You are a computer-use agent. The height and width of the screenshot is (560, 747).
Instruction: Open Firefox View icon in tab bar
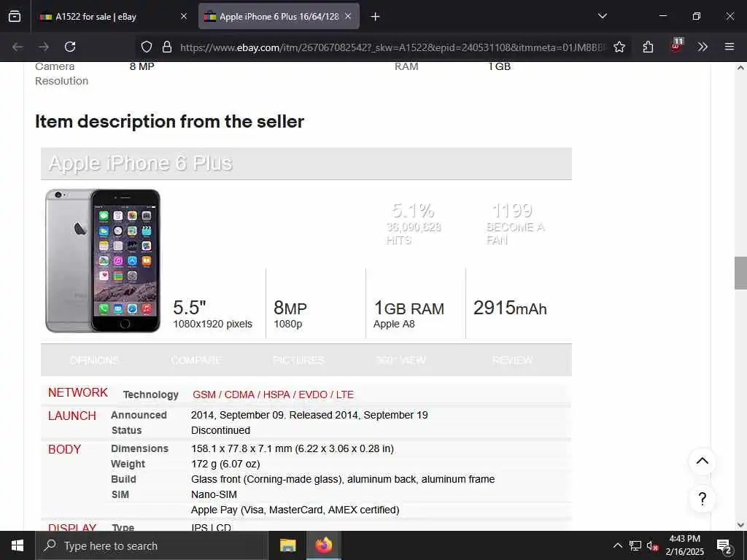15,16
